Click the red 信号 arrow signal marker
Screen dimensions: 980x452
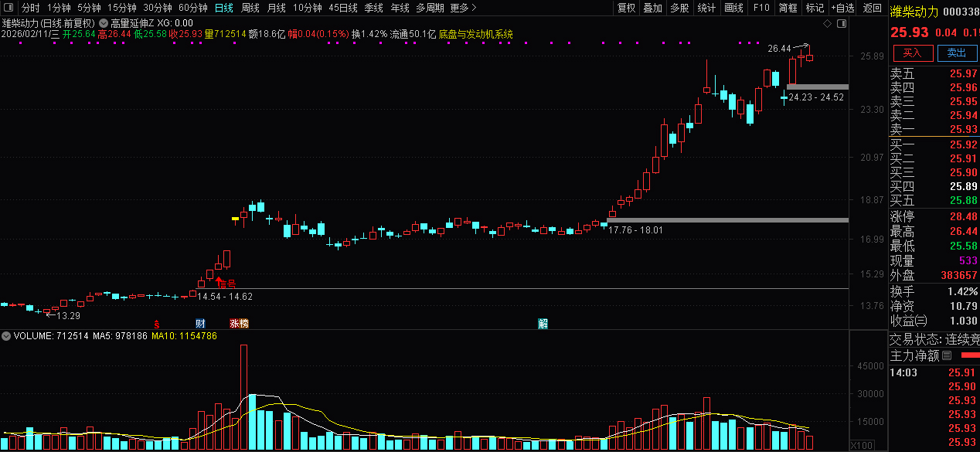[225, 283]
